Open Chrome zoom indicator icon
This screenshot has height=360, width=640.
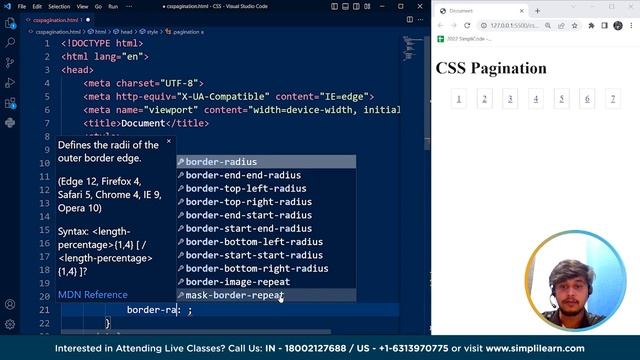click(548, 25)
